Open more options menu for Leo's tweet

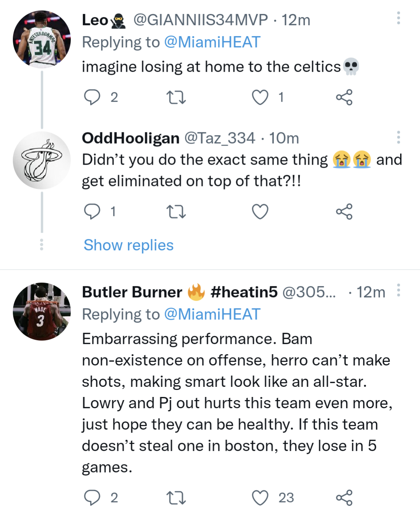point(398,18)
